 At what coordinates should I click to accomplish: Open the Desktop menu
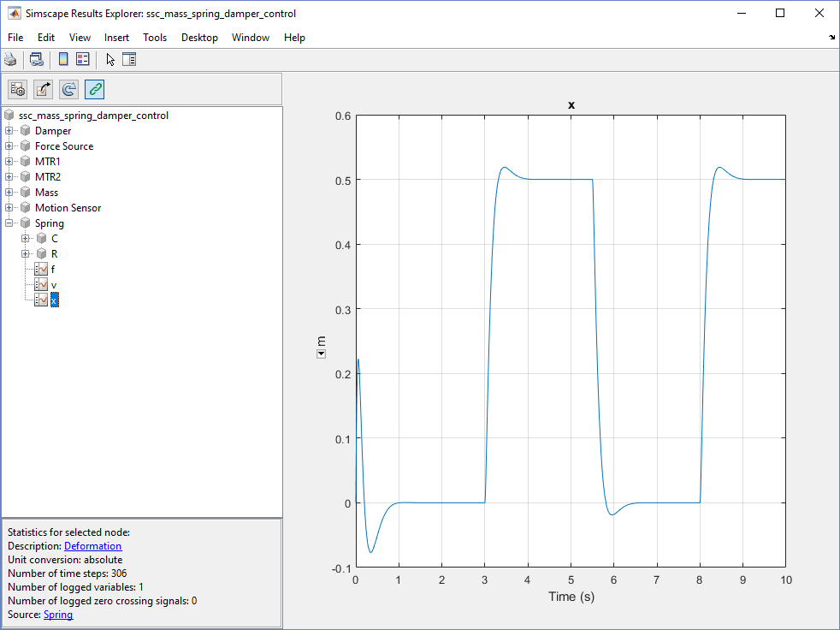pos(200,38)
